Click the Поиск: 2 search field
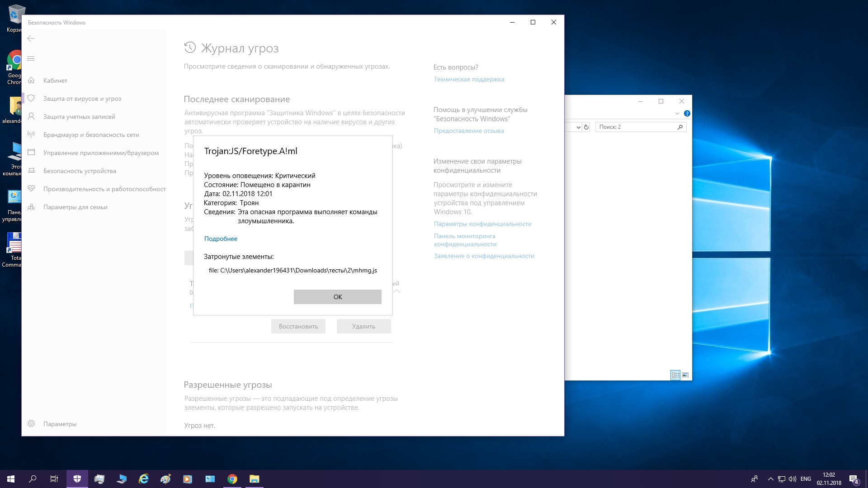Image resolution: width=868 pixels, height=488 pixels. point(635,127)
